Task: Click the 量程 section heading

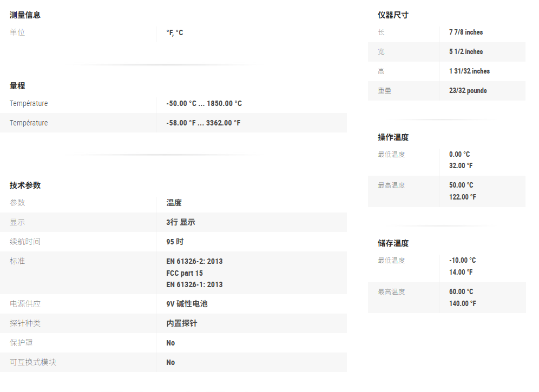Action: tap(17, 86)
